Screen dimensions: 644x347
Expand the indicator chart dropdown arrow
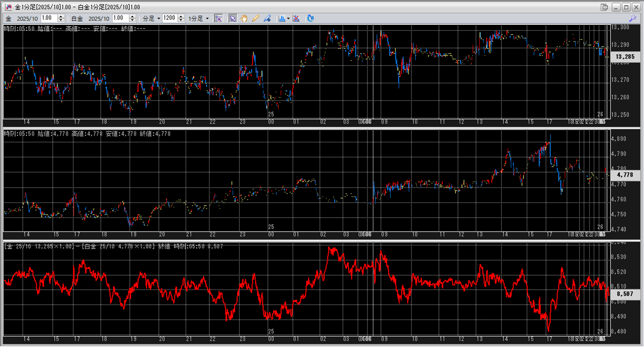[x=288, y=19]
